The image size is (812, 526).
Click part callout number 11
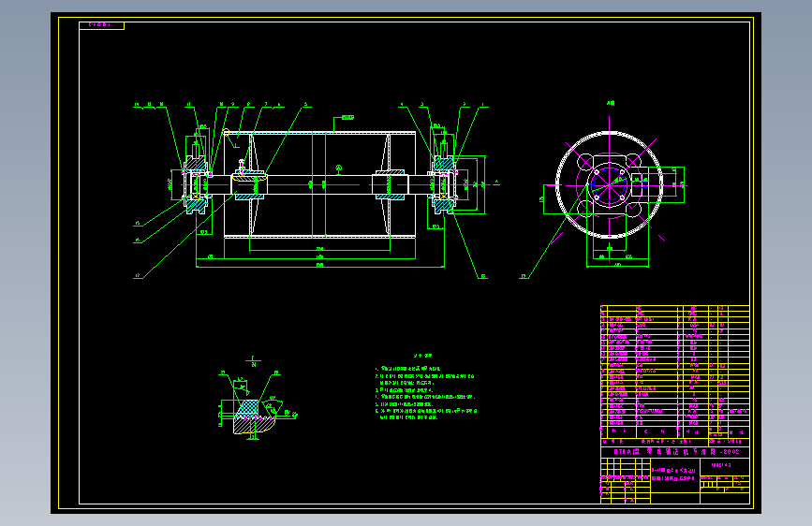click(x=189, y=105)
